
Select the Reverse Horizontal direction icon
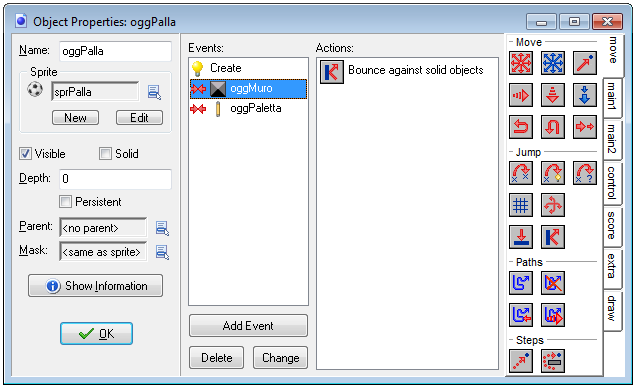tap(521, 127)
